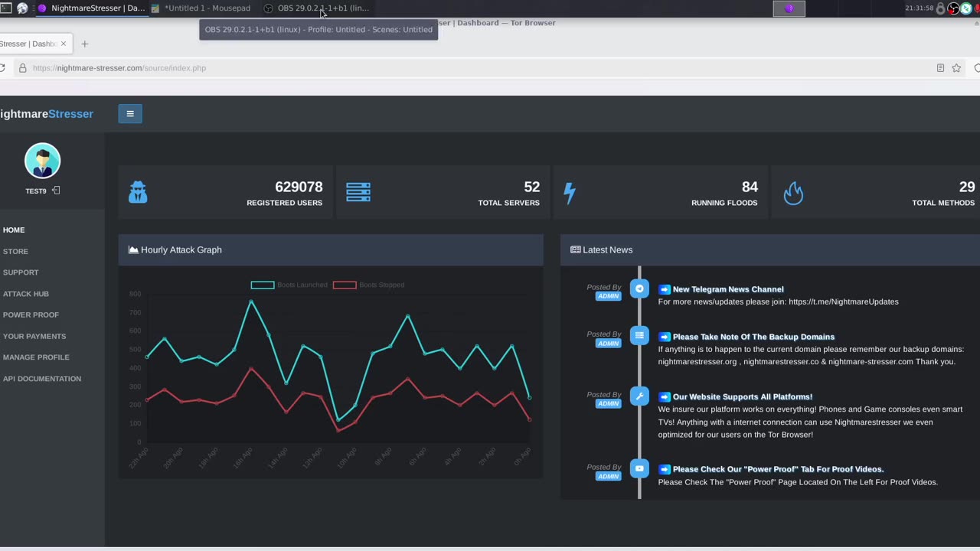980x551 pixels.
Task: Click the 629078 registered users count
Action: tap(299, 187)
